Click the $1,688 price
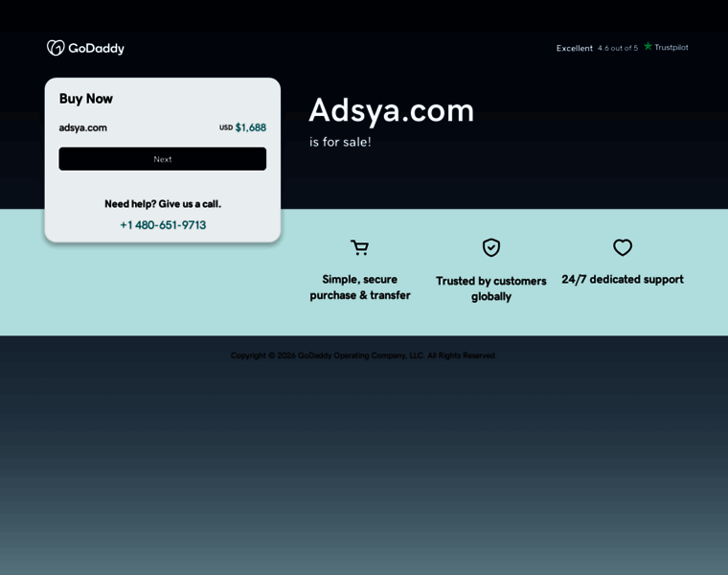The image size is (728, 575). click(251, 127)
